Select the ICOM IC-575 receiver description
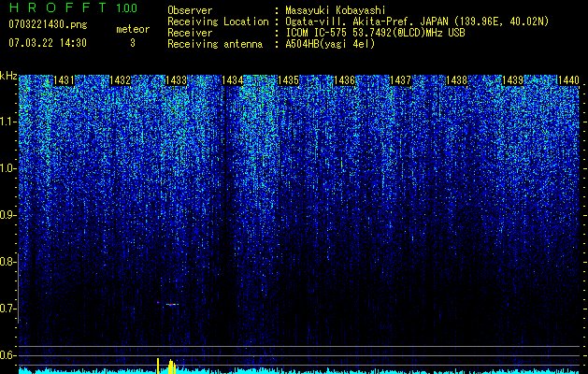Viewport: 588px width, 374px height. click(375, 33)
